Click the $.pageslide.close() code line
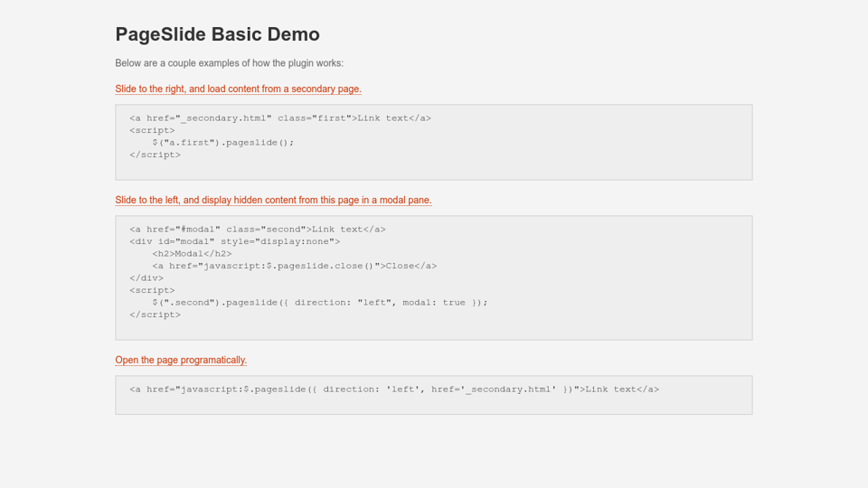 (294, 266)
